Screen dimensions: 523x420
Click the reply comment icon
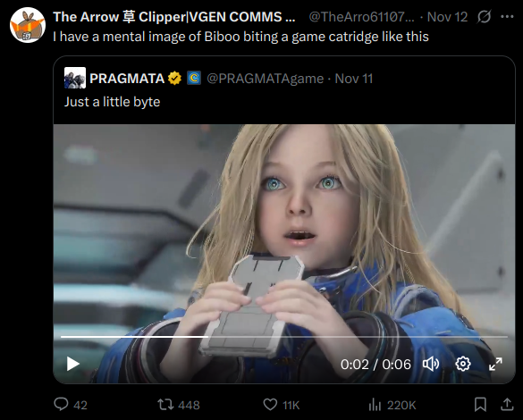point(61,404)
